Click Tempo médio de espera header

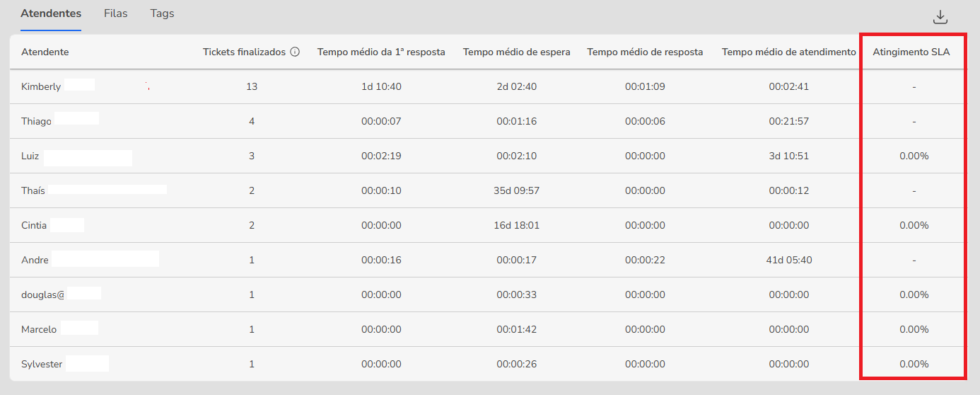click(516, 52)
